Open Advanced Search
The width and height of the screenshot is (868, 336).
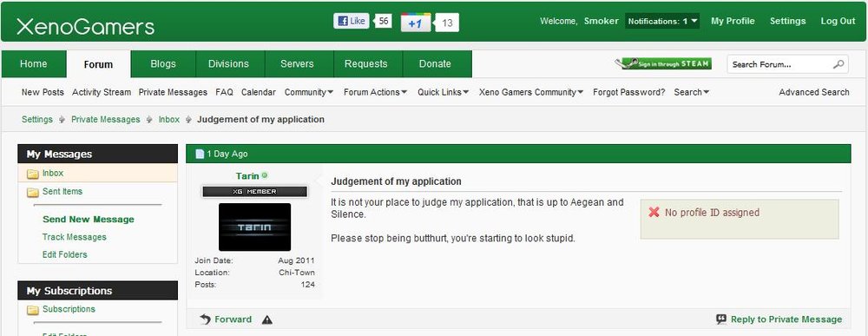point(814,92)
